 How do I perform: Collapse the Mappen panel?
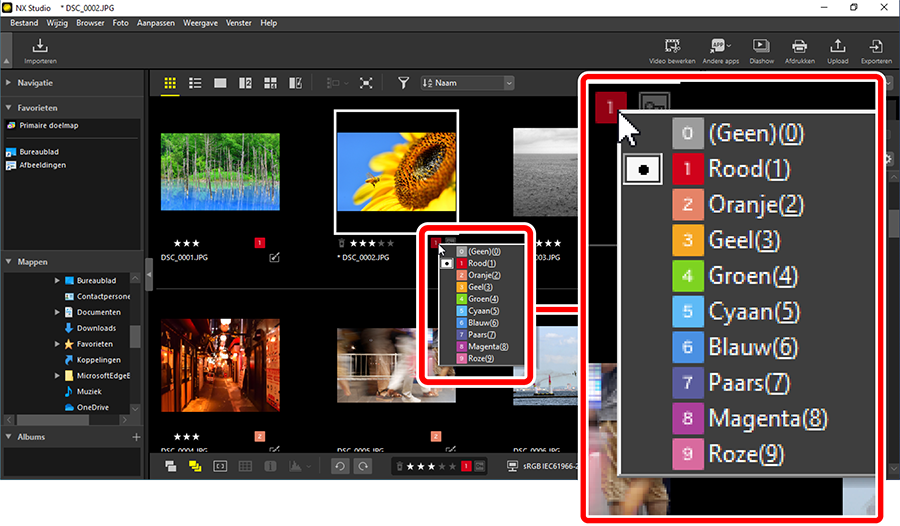click(9, 261)
